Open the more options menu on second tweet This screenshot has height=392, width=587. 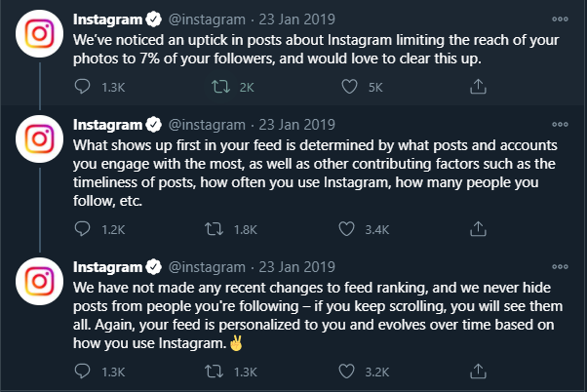(x=559, y=124)
